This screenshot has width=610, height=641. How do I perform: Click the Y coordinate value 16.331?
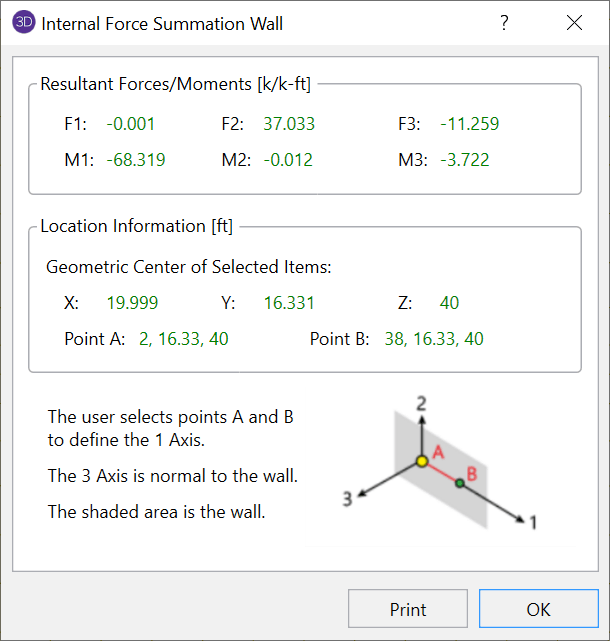pyautogui.click(x=289, y=303)
